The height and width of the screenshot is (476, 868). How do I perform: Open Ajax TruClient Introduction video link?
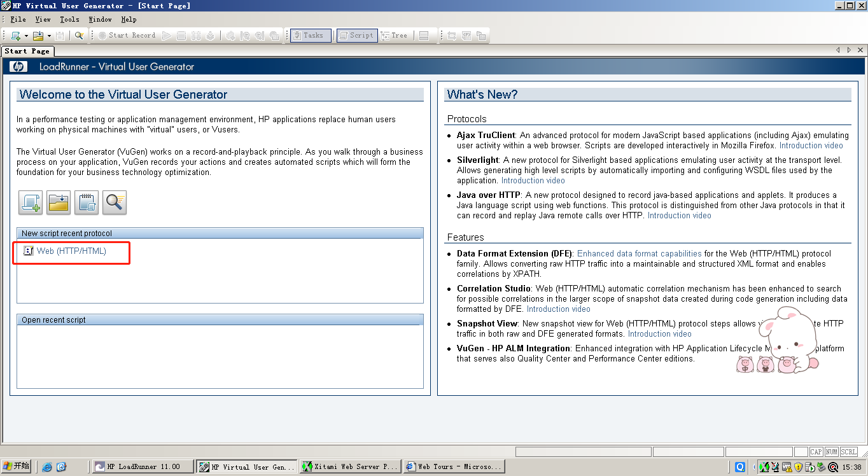coord(811,146)
